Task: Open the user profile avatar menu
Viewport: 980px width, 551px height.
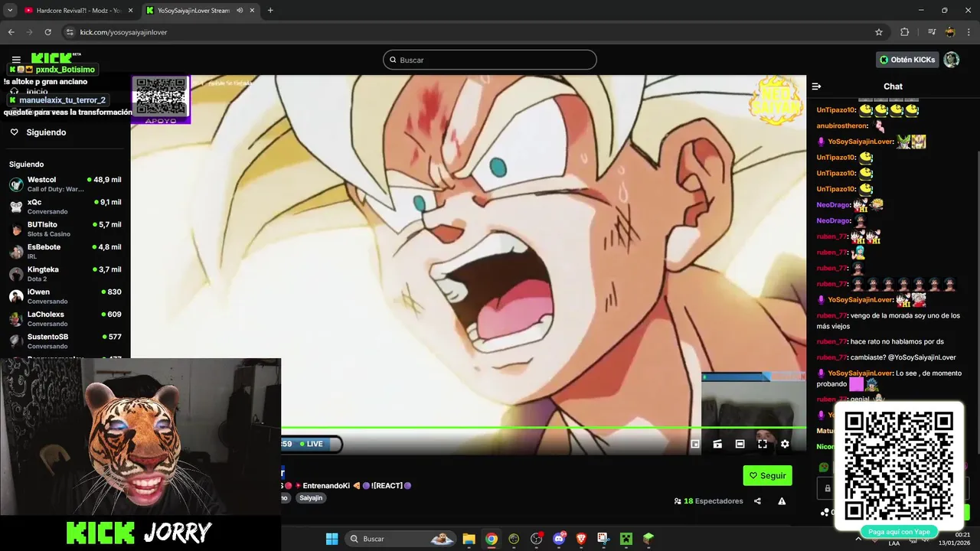Action: click(x=952, y=60)
